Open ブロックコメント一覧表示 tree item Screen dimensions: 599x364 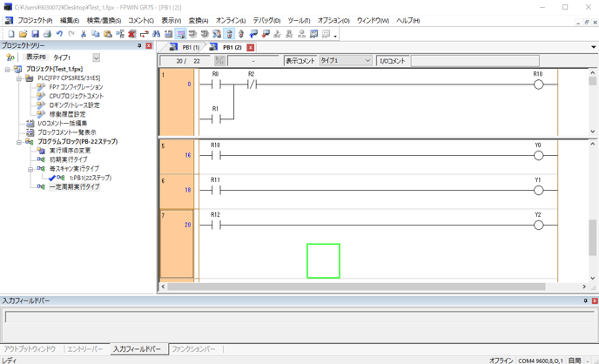point(67,132)
